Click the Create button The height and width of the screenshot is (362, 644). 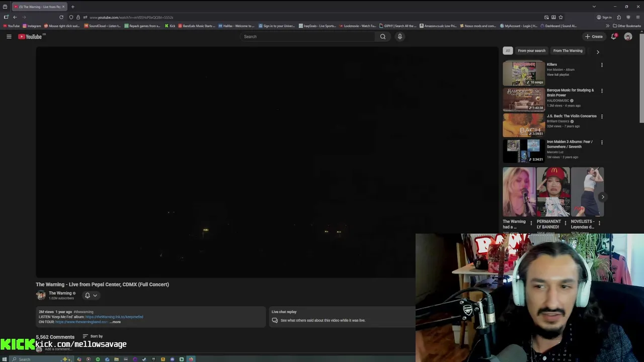coord(594,36)
